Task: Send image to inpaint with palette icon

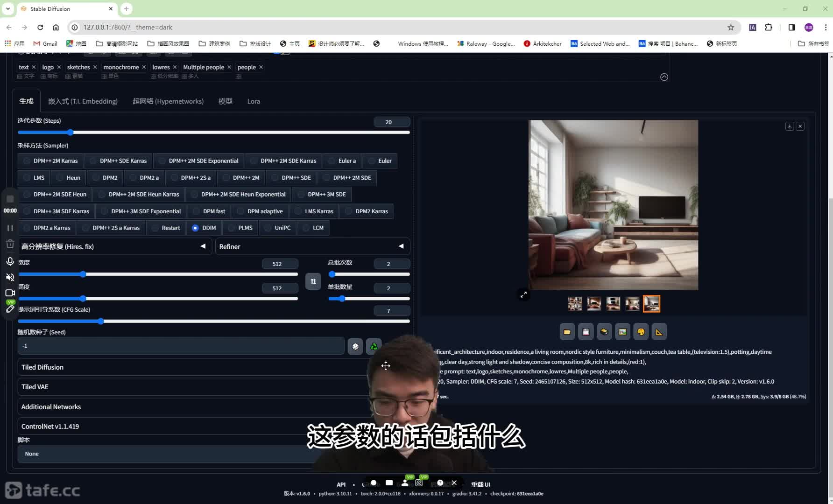Action: [x=641, y=332]
